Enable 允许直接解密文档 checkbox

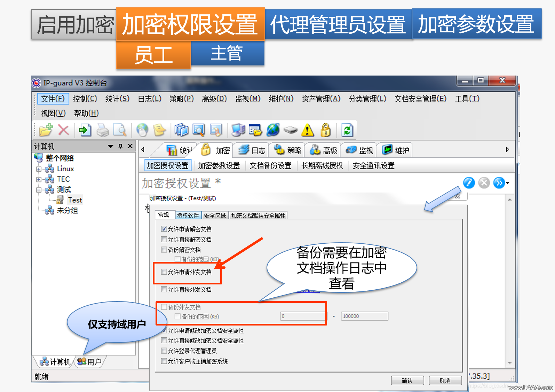coord(164,240)
